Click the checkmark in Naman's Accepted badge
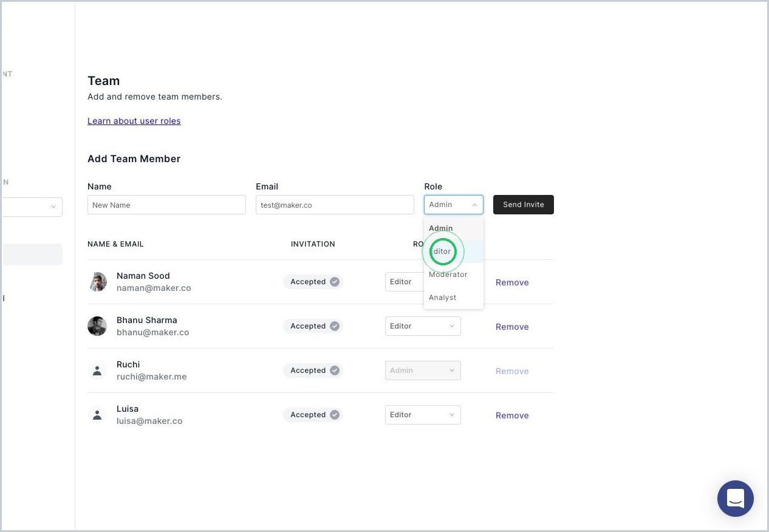The width and height of the screenshot is (769, 532). click(x=335, y=282)
